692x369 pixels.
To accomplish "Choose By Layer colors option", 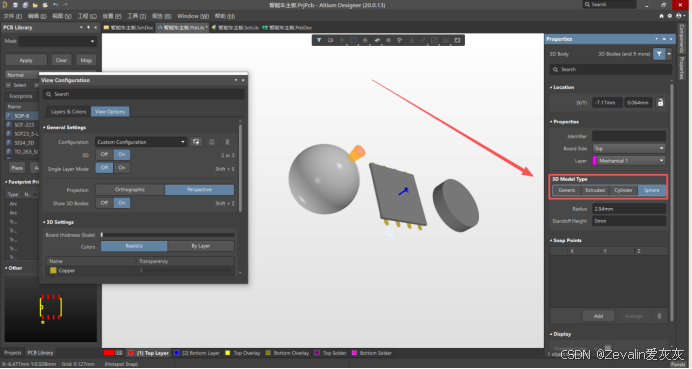I will click(201, 246).
